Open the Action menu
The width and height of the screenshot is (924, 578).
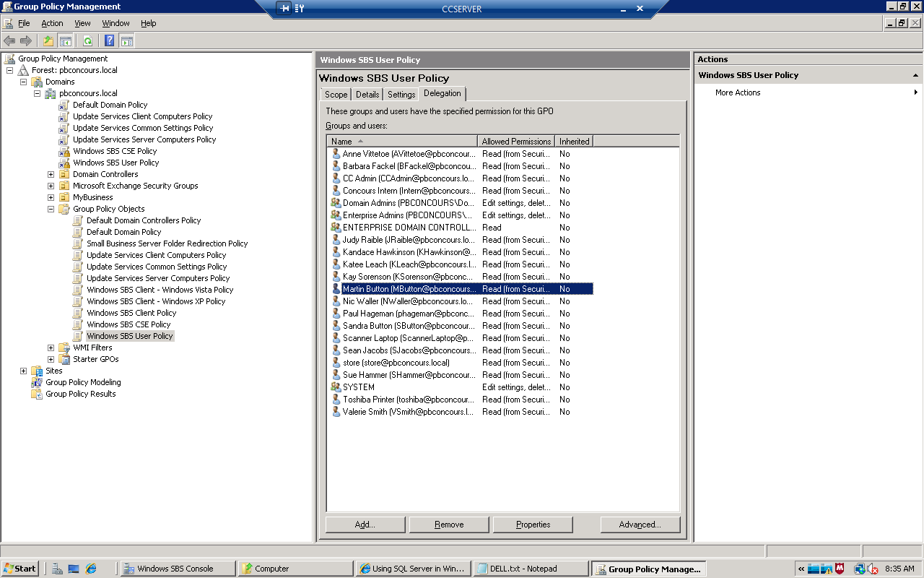click(52, 22)
